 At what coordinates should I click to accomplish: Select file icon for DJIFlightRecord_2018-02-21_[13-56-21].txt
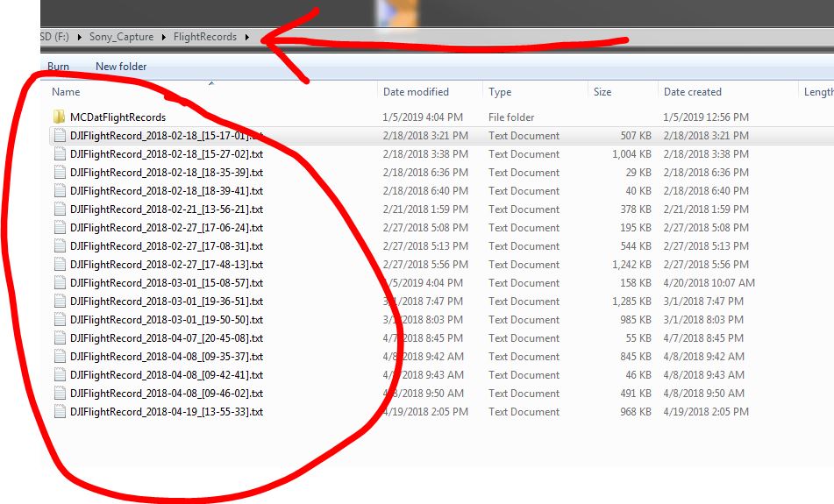tap(60, 209)
